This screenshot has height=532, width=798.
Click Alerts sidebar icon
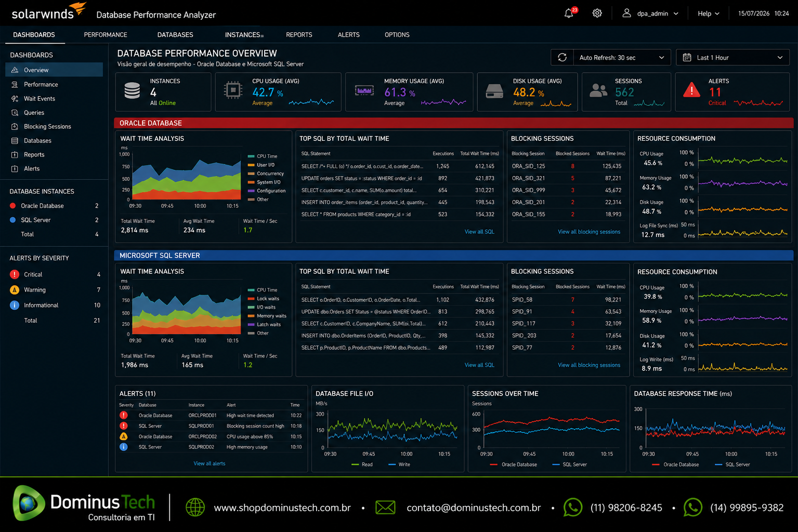point(15,168)
